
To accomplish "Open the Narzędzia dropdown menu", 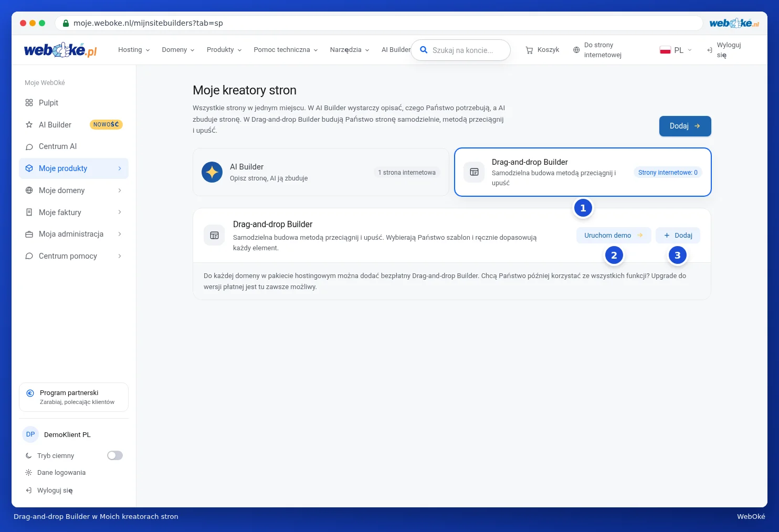I will click(350, 50).
